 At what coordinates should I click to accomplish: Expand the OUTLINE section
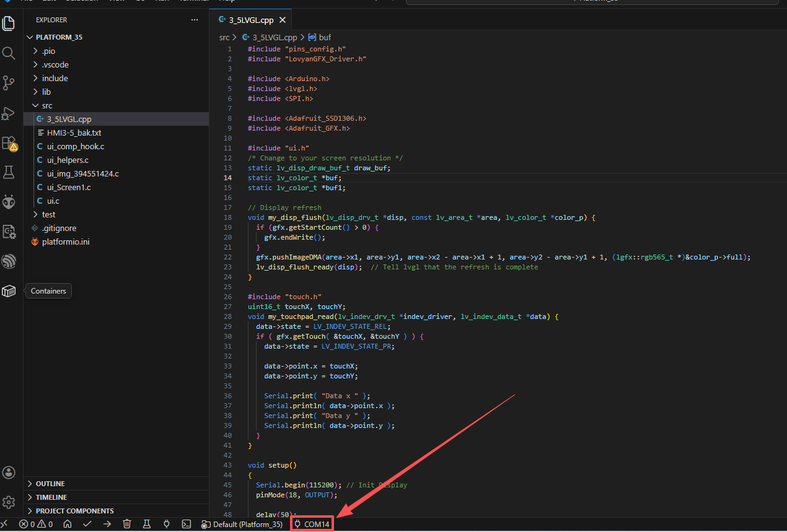[50, 484]
